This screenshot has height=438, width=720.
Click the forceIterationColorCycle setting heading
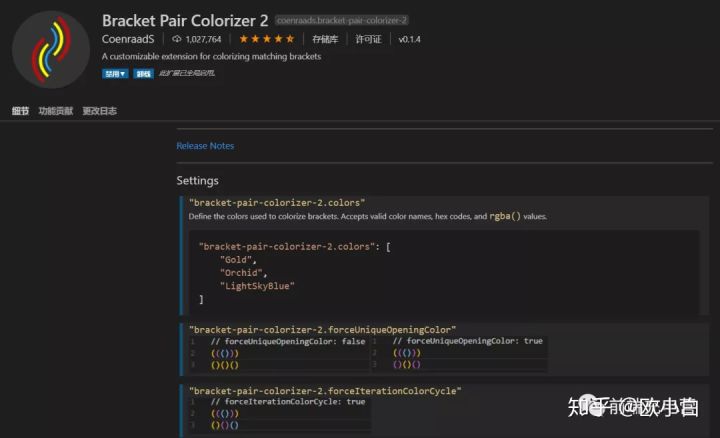tap(325, 391)
